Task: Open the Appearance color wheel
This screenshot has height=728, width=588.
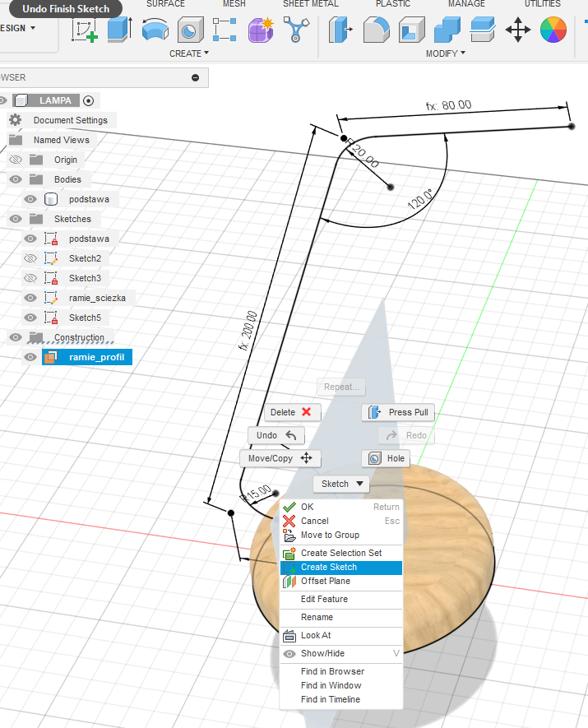Action: pyautogui.click(x=553, y=30)
